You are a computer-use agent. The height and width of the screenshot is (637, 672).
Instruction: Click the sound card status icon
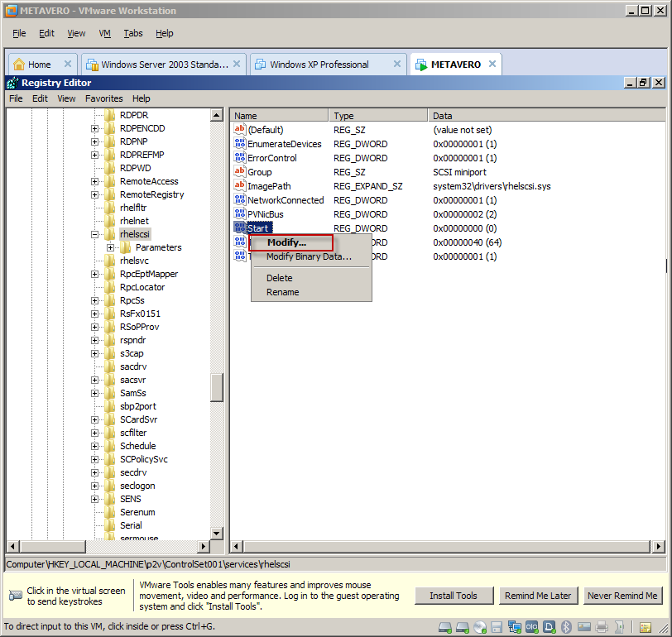(619, 627)
